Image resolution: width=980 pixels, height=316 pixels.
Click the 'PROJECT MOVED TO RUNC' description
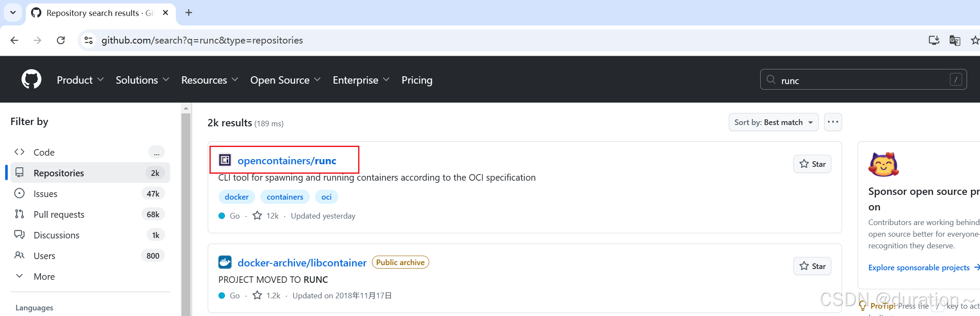click(x=273, y=279)
